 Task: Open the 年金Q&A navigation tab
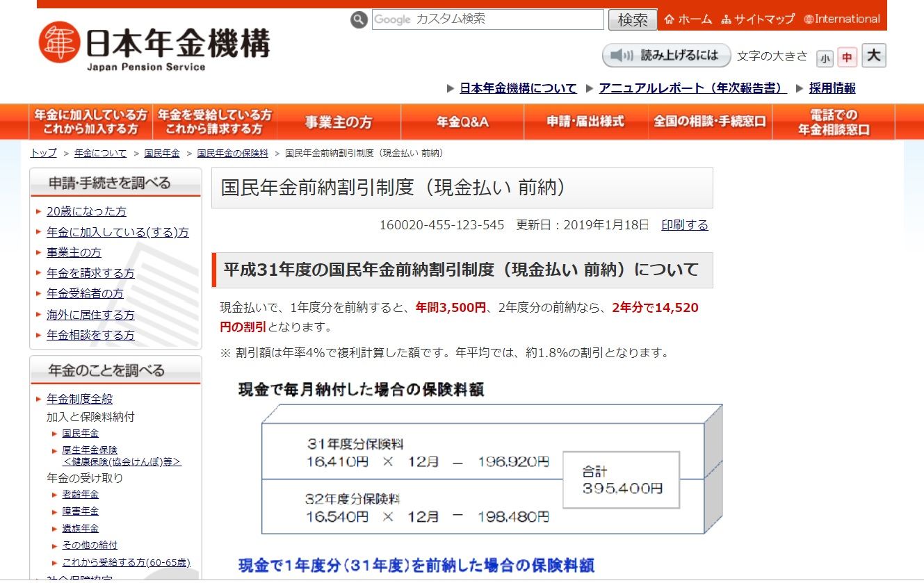462,122
